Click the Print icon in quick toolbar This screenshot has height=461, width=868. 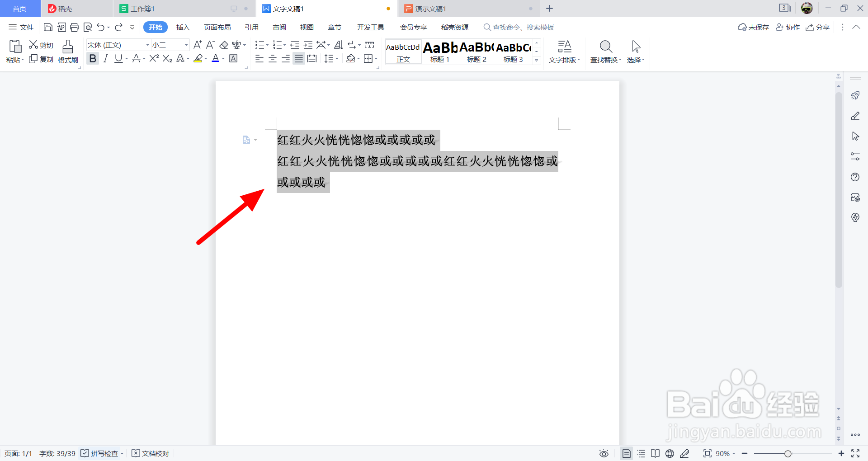[75, 27]
